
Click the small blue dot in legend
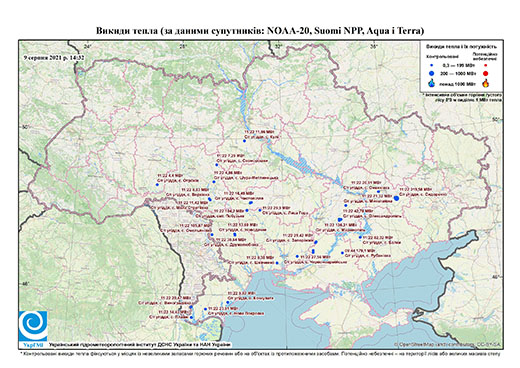(432, 65)
